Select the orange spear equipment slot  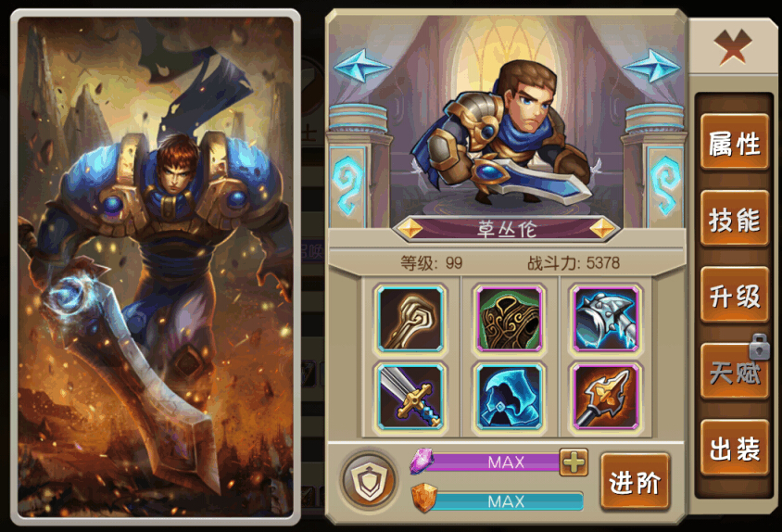pos(606,397)
